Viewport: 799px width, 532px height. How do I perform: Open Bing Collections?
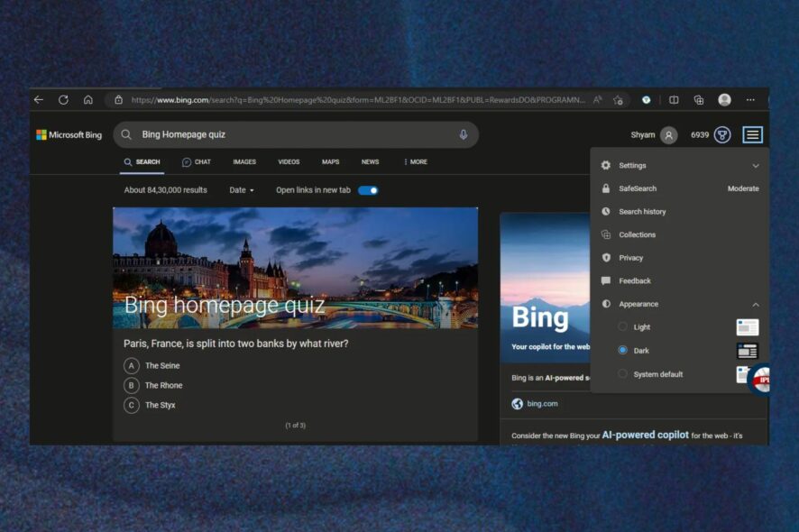(x=636, y=234)
